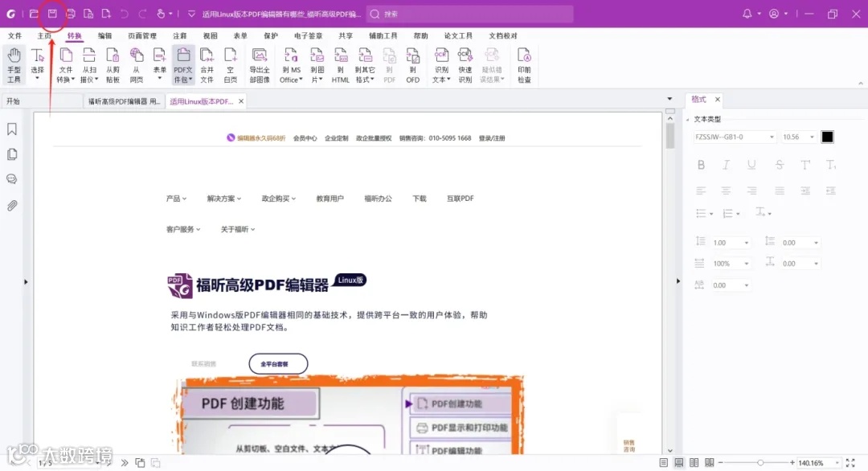Click the 快速识别 quick OCR icon
Screen dimensions: 868x471
coord(465,65)
